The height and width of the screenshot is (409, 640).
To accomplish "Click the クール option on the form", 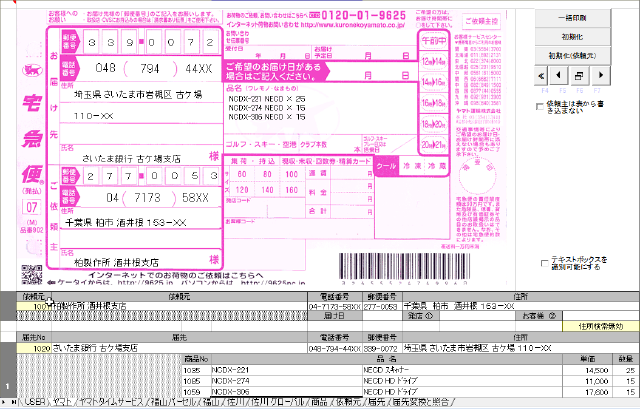I will (x=386, y=166).
